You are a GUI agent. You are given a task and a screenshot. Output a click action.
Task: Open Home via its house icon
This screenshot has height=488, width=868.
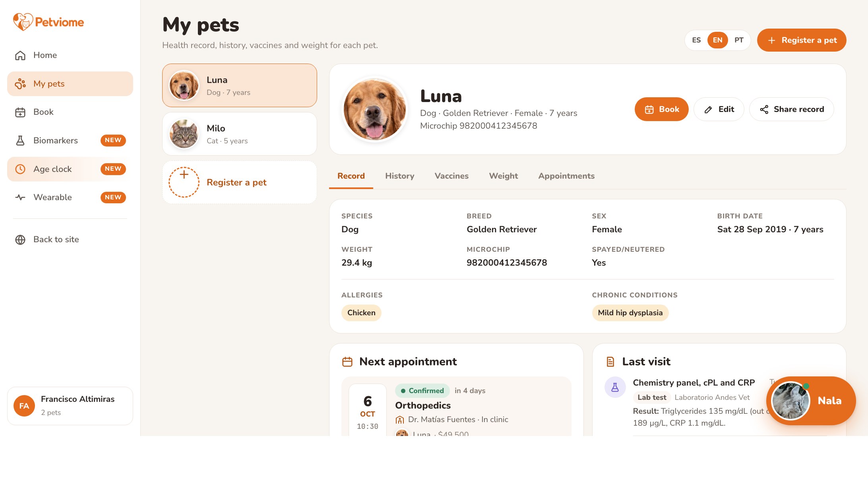tap(20, 55)
